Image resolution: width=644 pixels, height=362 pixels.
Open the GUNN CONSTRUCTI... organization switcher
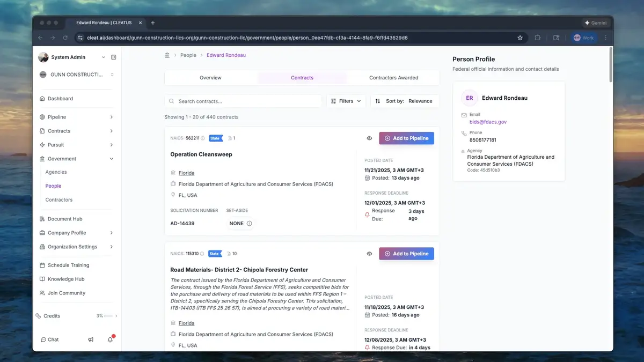click(77, 75)
